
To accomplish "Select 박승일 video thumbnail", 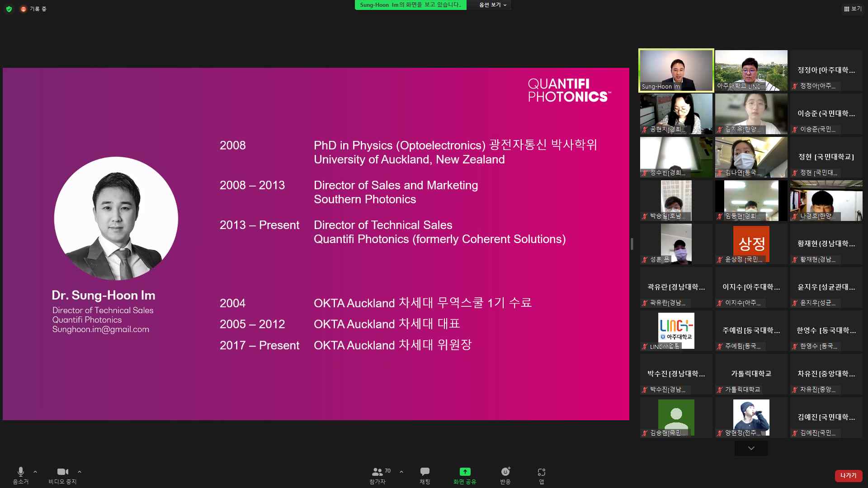I will coord(676,201).
